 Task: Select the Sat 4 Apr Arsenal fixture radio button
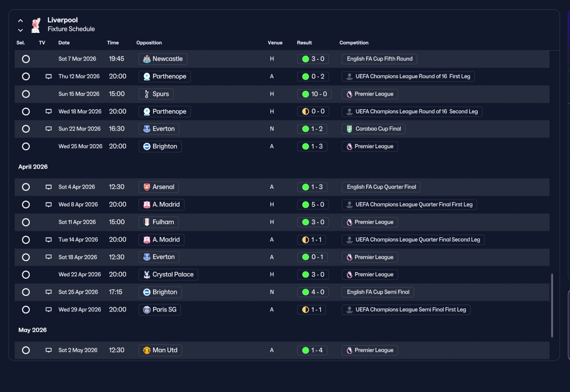point(26,187)
